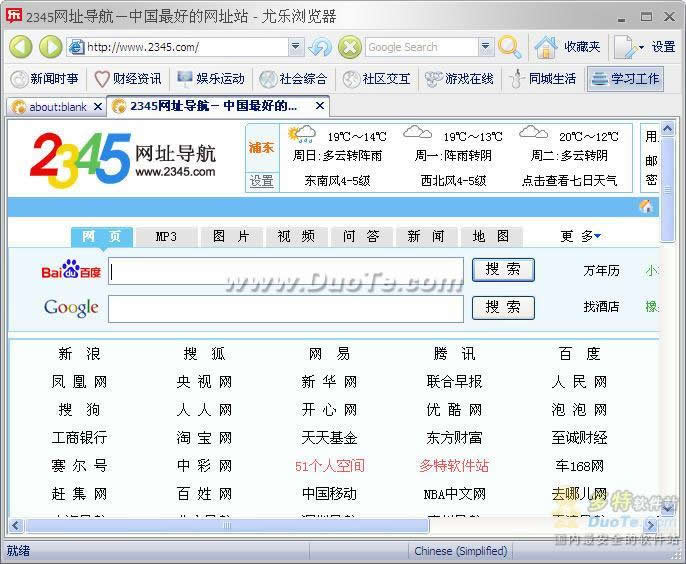Viewport: 686px width, 564px height.
Task: Expand the Google Search engine dropdown
Action: tap(485, 46)
